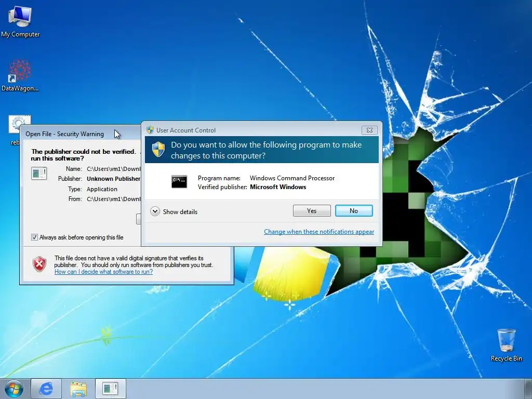Viewport: 532px width, 399px height.
Task: Open 'How can I decide what software to run?' link
Action: click(x=103, y=272)
